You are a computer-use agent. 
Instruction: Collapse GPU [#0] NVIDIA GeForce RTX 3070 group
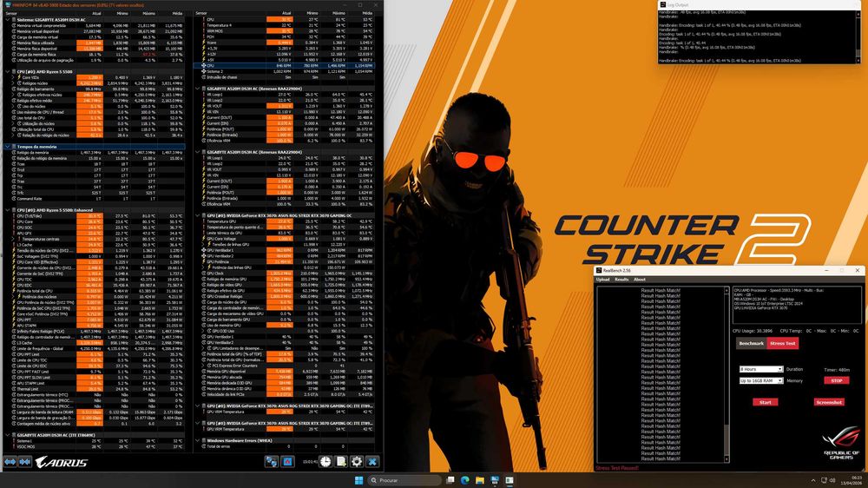tap(198, 215)
